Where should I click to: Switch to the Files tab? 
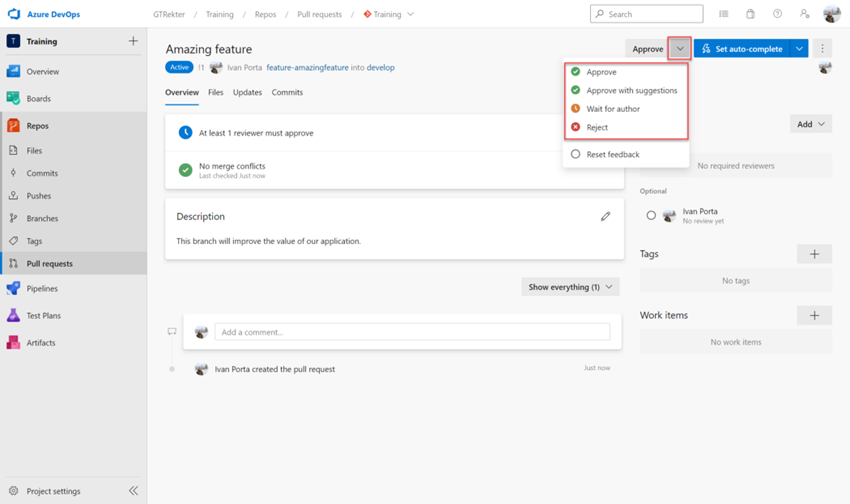(216, 92)
